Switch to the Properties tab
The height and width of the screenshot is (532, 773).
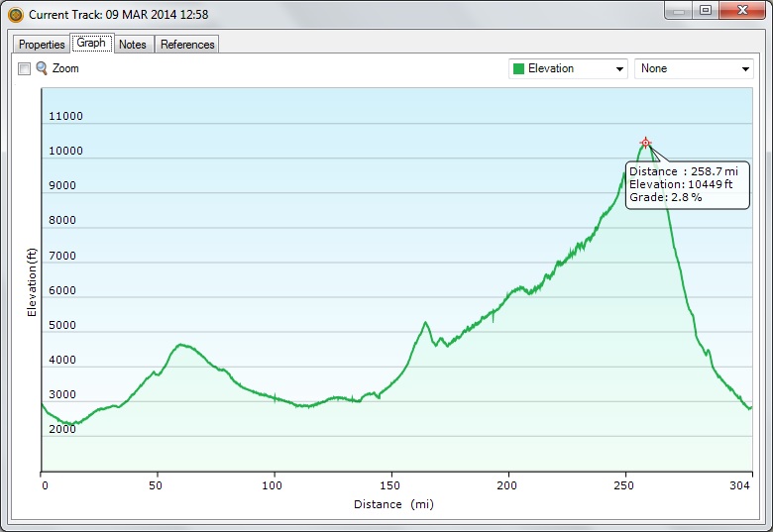pyautogui.click(x=42, y=45)
